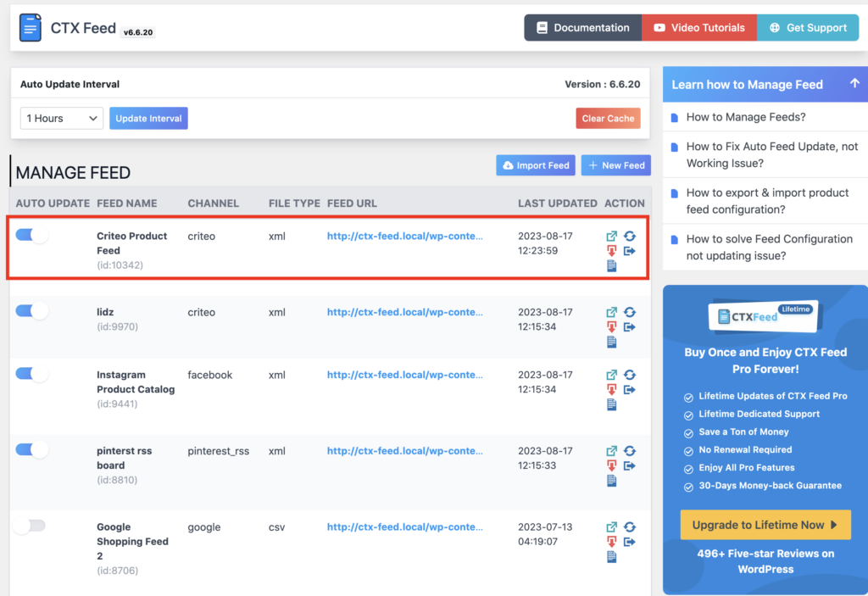Regenerate the lidz feed using refresh icon
This screenshot has width=868, height=596.
click(x=630, y=312)
